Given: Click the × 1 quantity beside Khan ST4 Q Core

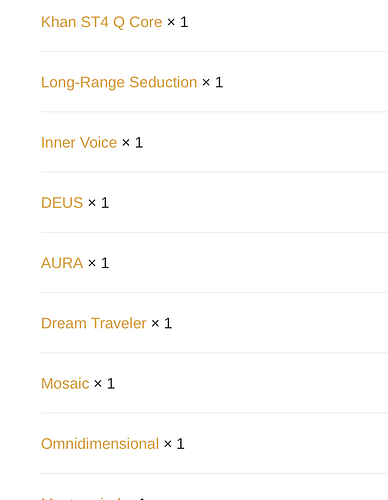Looking at the screenshot, I should (x=178, y=22).
